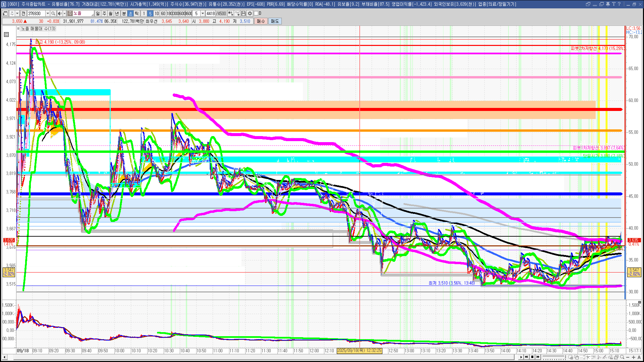Click the zoom out minus icon
This screenshot has width=644, height=362.
(628, 357)
